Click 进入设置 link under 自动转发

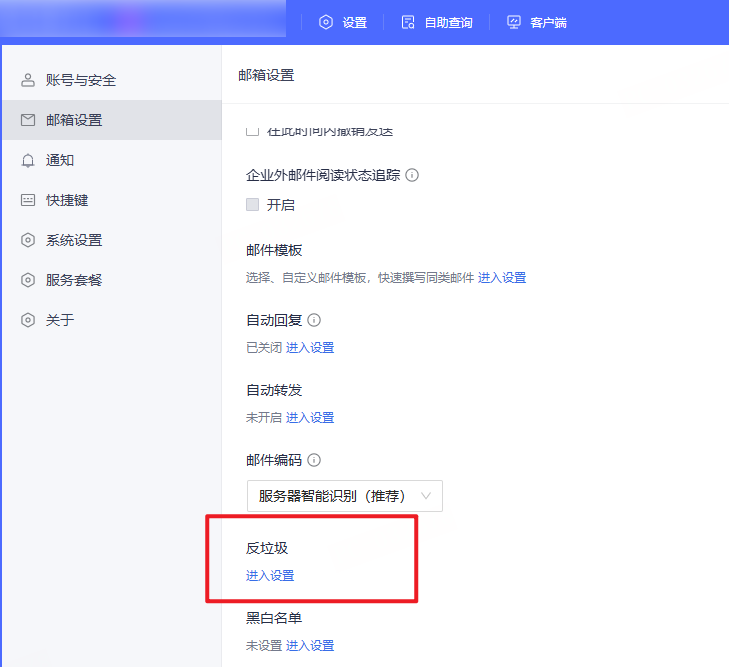pos(310,418)
